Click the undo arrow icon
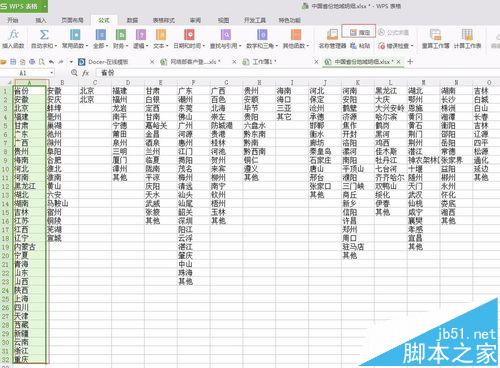Viewport: 500px width, 368px height. pos(51,62)
